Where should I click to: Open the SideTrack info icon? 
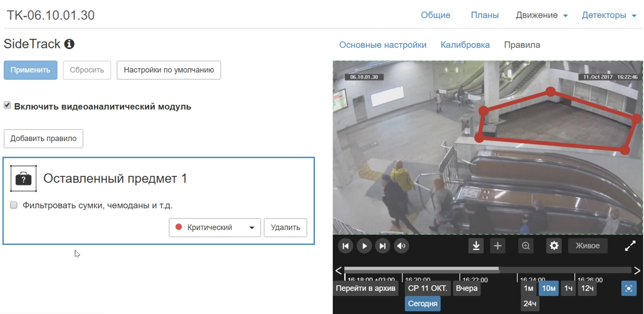[x=69, y=44]
